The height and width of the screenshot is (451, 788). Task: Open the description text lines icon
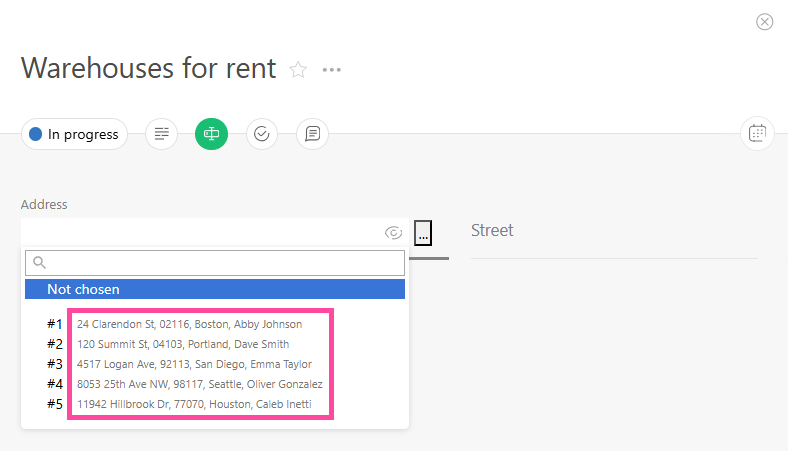pyautogui.click(x=161, y=134)
